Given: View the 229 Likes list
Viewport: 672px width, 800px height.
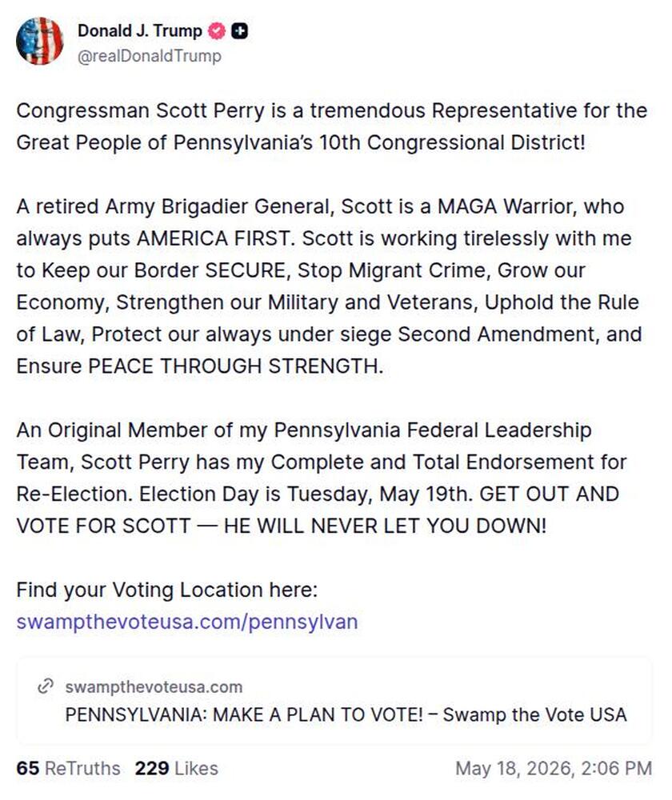Looking at the screenshot, I should (177, 768).
